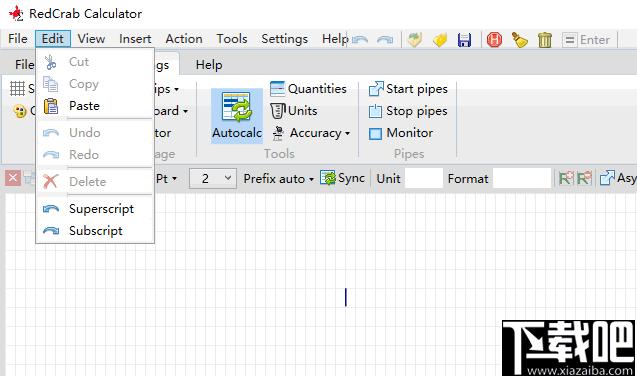
Task: Click Start pipes button
Action: coord(408,89)
